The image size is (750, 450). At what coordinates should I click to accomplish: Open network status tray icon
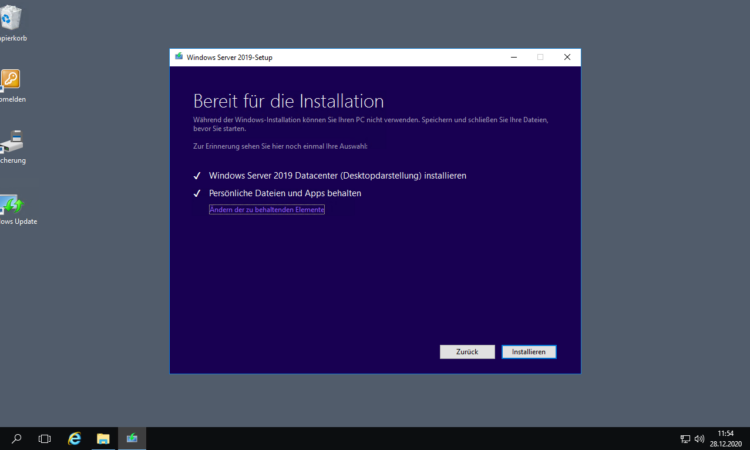coord(685,439)
